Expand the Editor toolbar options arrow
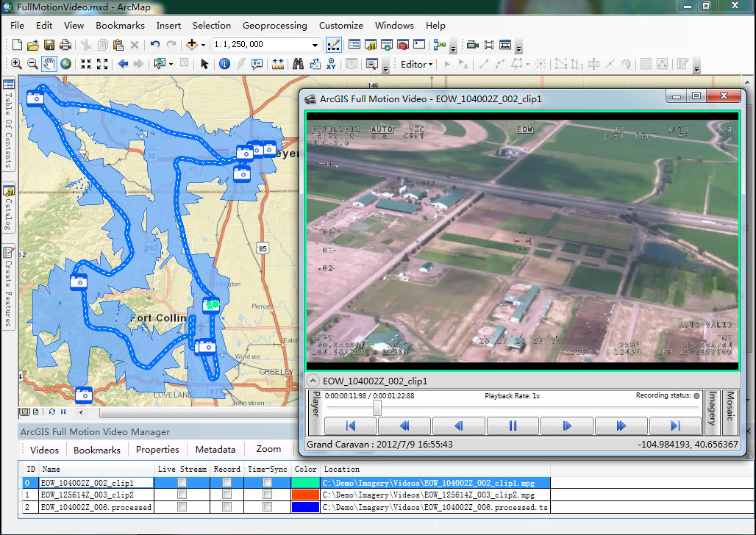The image size is (756, 535). (x=696, y=68)
